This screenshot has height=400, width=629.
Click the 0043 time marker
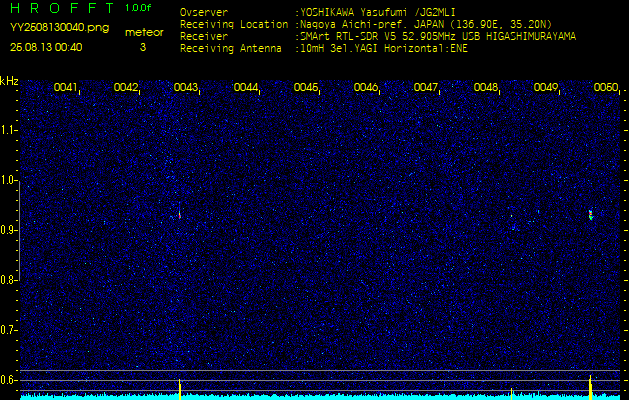[185, 87]
